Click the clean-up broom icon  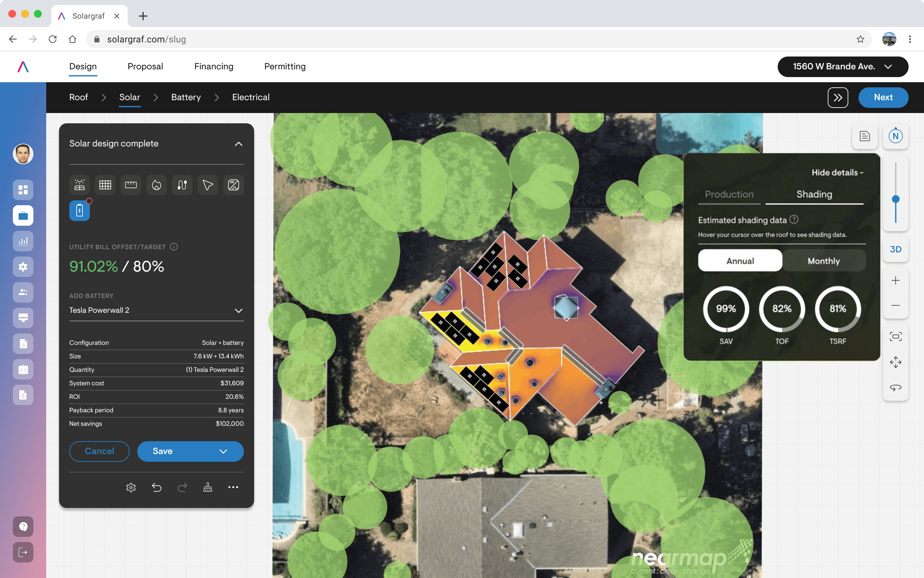208,487
